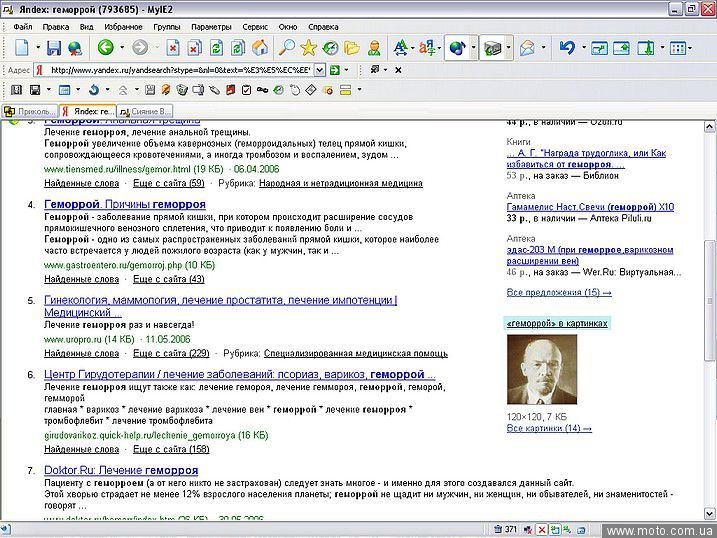Click the green Go button next to address bar
This screenshot has width=717, height=538.
pyautogui.click(x=335, y=70)
